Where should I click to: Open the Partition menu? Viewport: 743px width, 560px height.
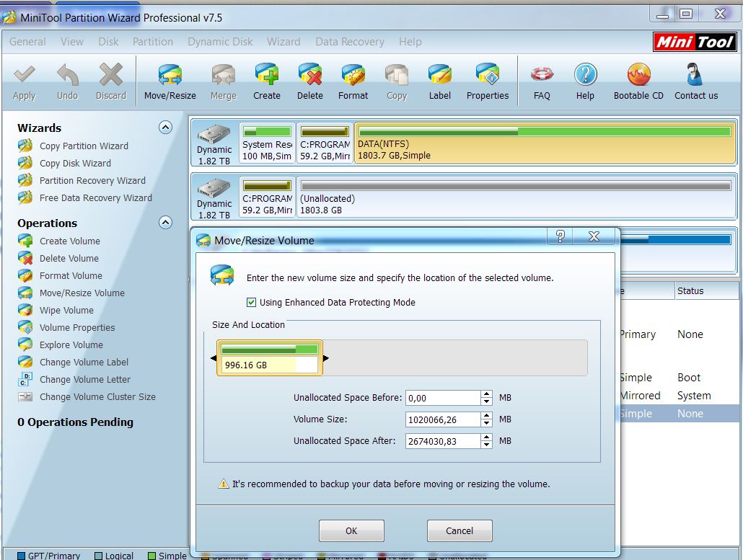click(153, 42)
